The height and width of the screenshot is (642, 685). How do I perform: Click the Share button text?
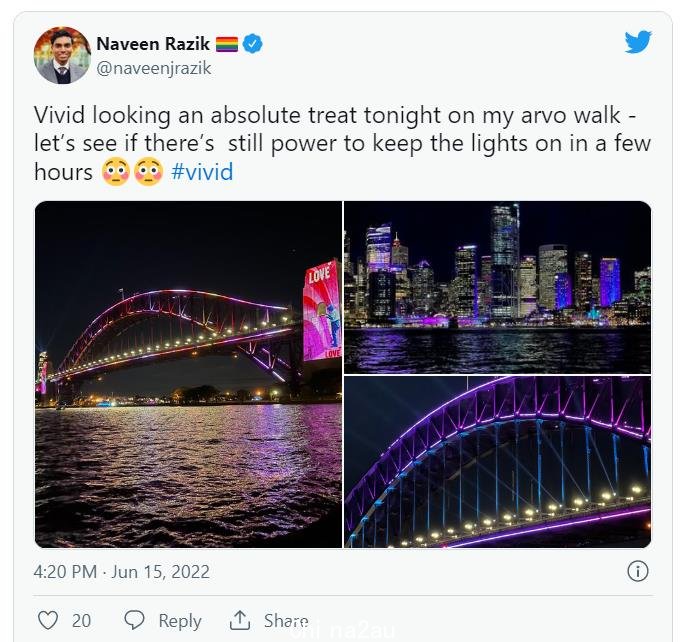pyautogui.click(x=286, y=620)
